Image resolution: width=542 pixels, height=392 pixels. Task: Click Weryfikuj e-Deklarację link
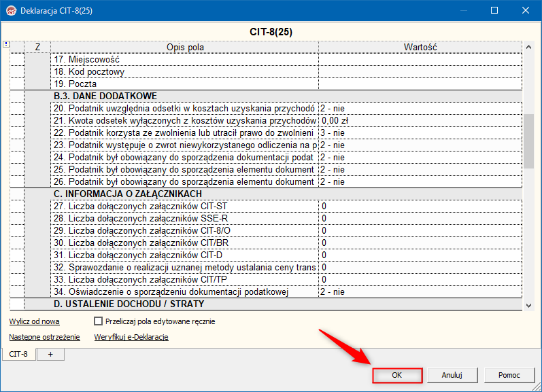(131, 337)
